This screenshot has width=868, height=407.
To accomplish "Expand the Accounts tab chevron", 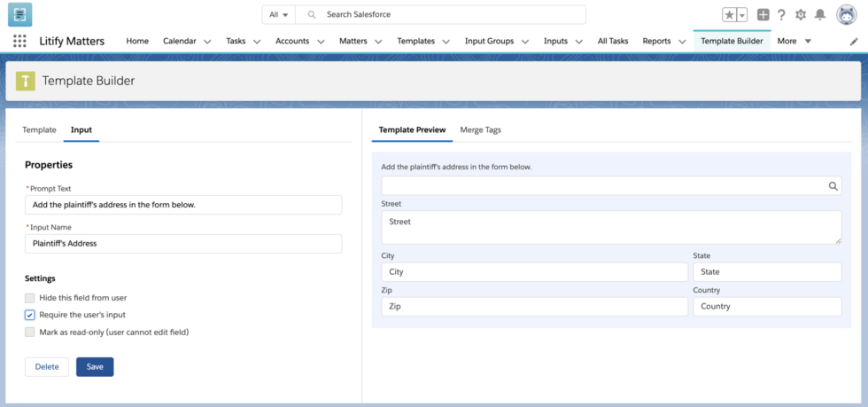I will pos(320,42).
